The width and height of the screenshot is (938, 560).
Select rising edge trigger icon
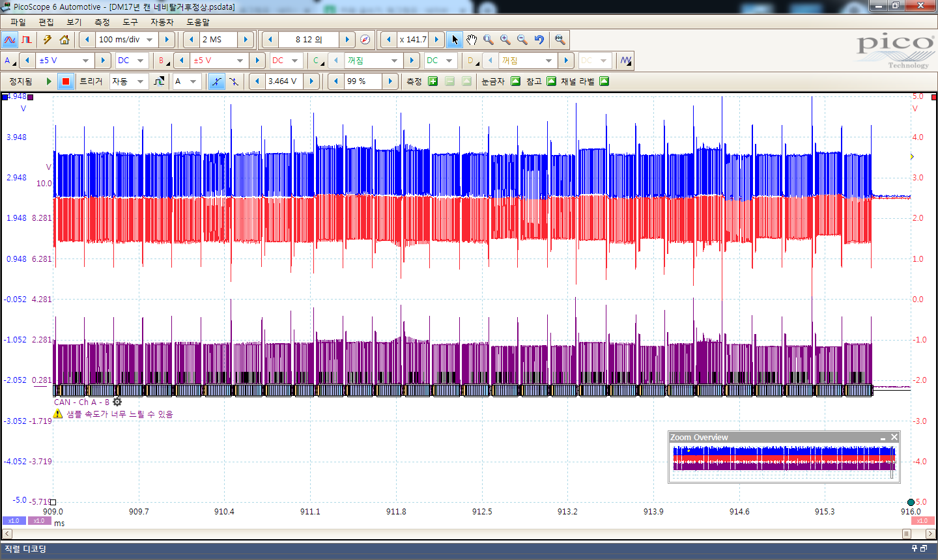[x=216, y=81]
